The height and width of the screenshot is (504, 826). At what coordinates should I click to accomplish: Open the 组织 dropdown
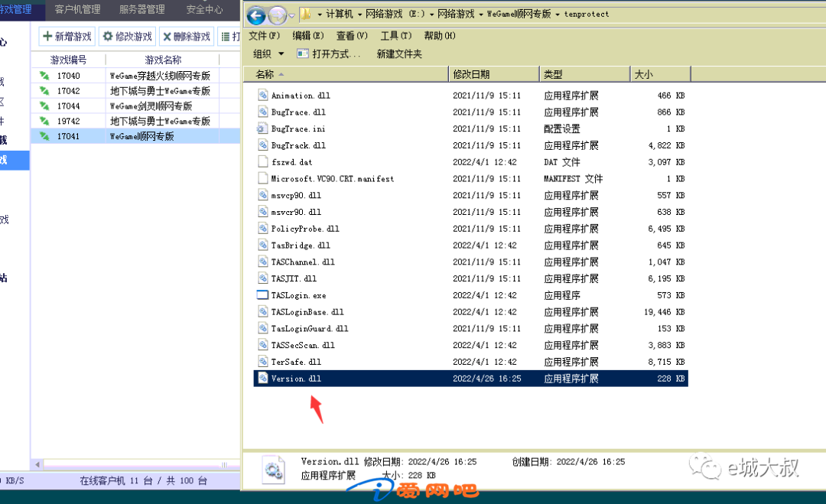tap(268, 54)
